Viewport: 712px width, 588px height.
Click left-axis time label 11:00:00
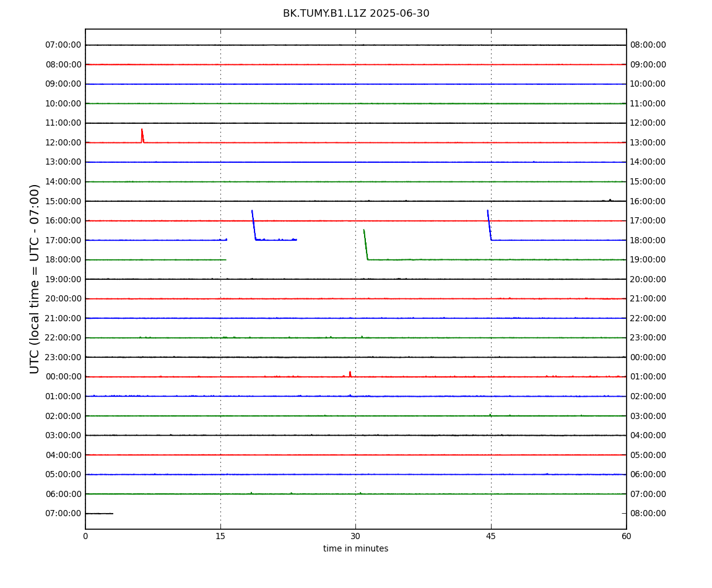(64, 123)
